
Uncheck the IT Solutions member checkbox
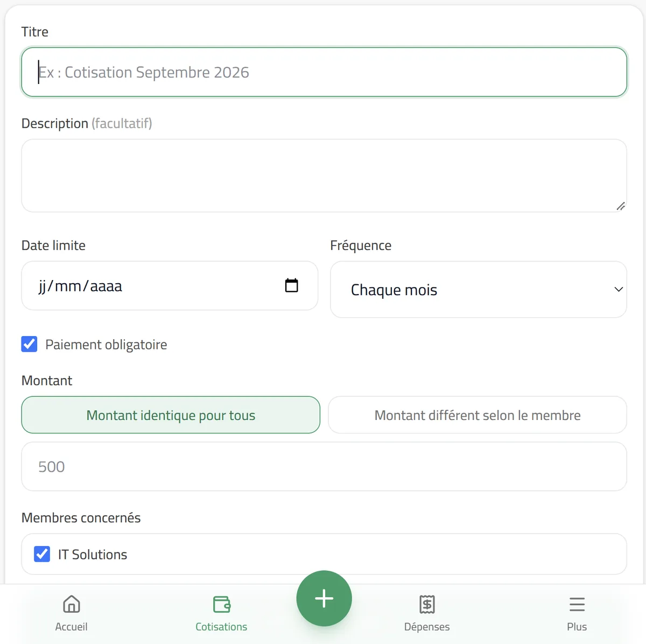(x=42, y=554)
